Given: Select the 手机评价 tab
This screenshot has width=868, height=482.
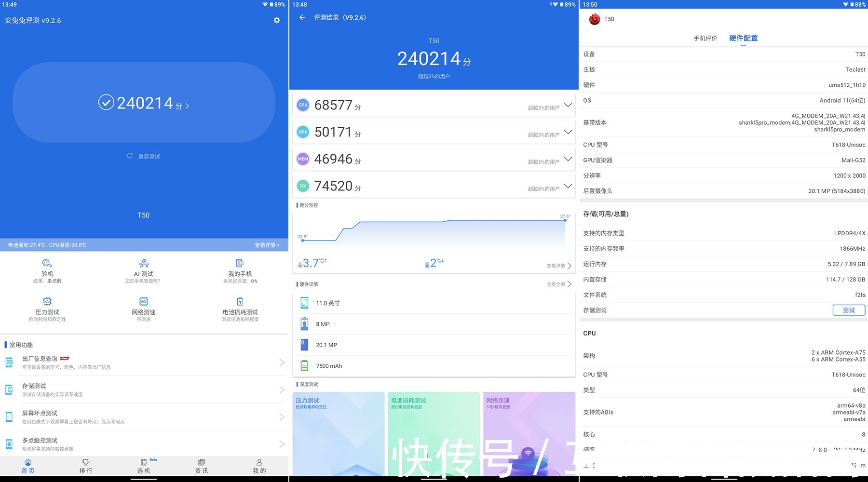Looking at the screenshot, I should (705, 38).
